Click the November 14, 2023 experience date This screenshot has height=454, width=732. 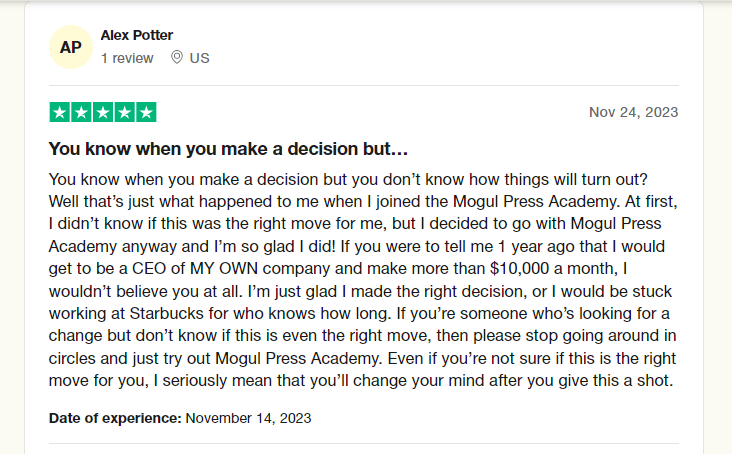248,418
